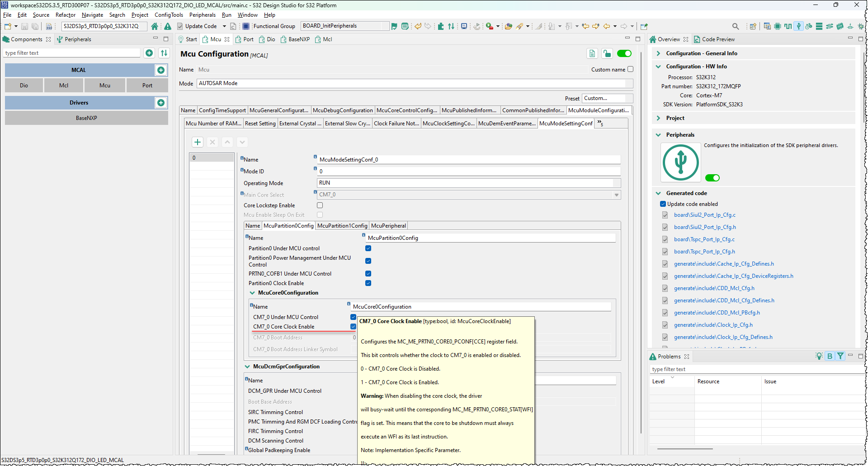This screenshot has width=868, height=467.
Task: Open the Peripherals config tool icon
Action: pyautogui.click(x=799, y=26)
